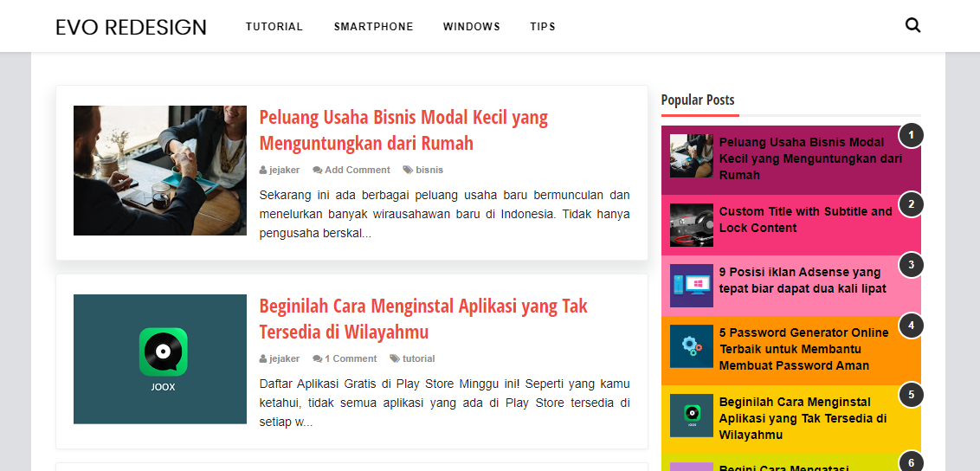Screen dimensions: 980x471
Task: Open the Smartphone menu item
Action: point(373,27)
